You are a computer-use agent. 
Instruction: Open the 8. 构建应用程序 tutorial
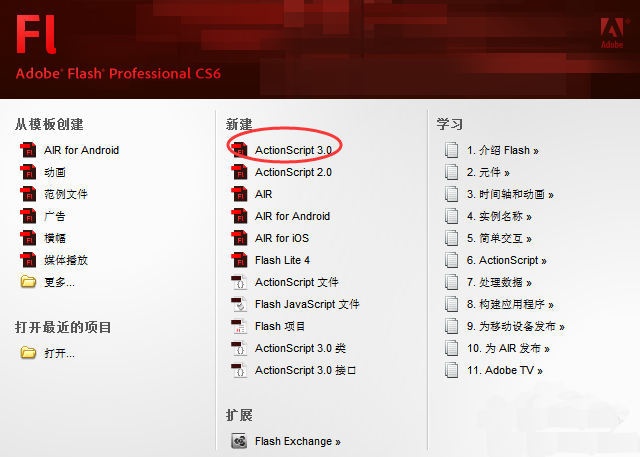pyautogui.click(x=510, y=304)
